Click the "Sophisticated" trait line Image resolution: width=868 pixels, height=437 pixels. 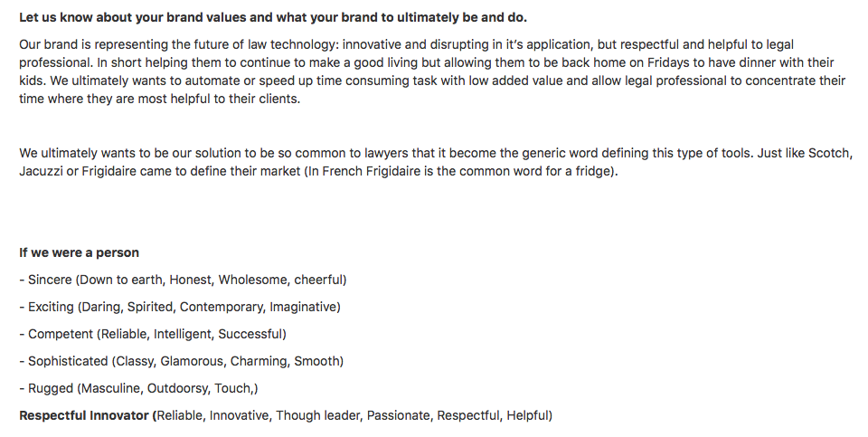pos(181,361)
